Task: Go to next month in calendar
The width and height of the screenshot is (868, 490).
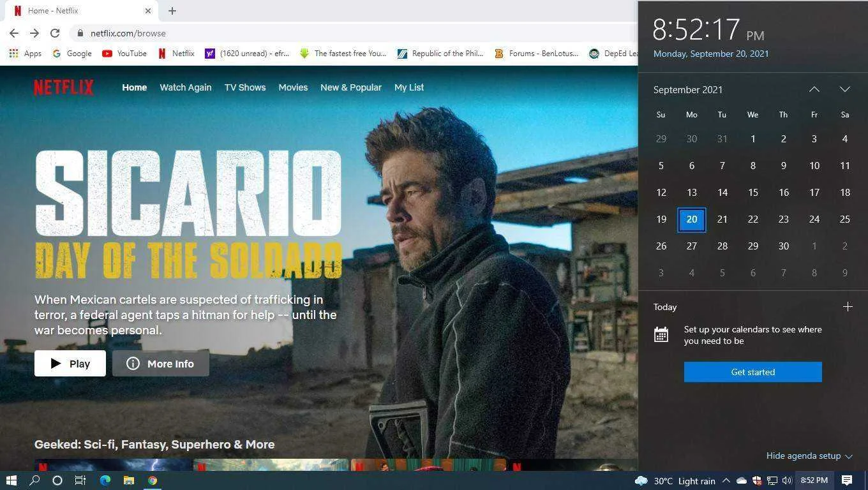Action: [x=845, y=89]
